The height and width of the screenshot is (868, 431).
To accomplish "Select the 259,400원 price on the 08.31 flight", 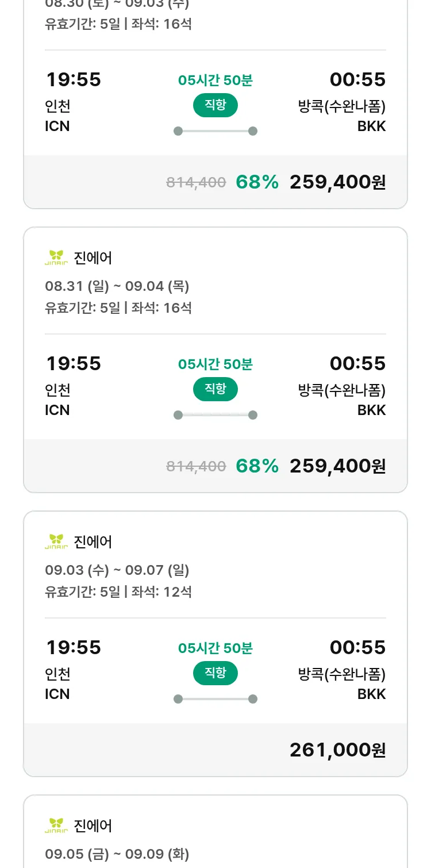I will click(x=337, y=466).
